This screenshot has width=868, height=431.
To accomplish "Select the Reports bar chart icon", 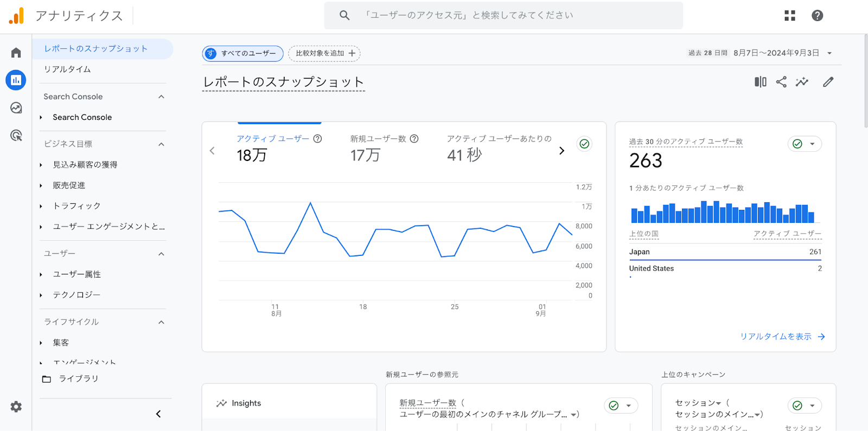I will pos(16,80).
